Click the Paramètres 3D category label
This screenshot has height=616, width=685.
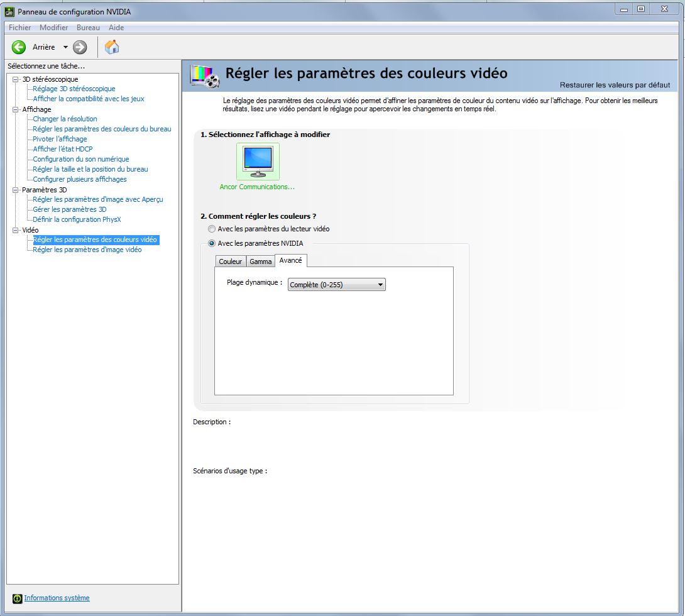tap(45, 190)
